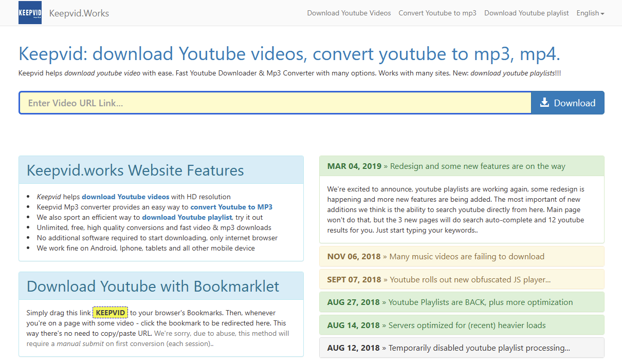Click 'download youtube playlists!!!' in the subtitle
The image size is (622, 364).
[516, 73]
